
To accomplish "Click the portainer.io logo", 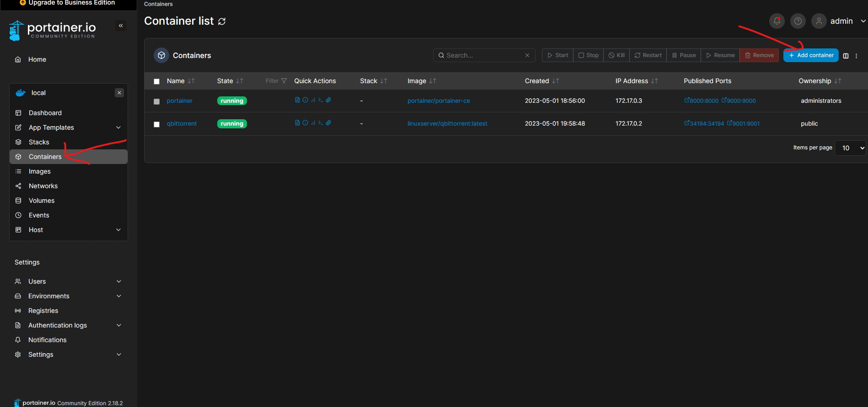I will pyautogui.click(x=52, y=30).
